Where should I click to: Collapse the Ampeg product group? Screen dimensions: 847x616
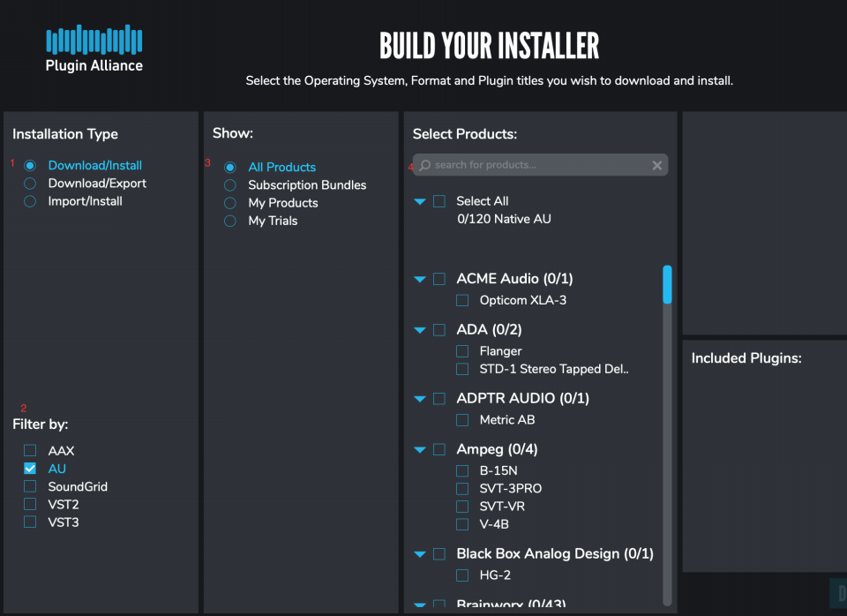point(420,450)
